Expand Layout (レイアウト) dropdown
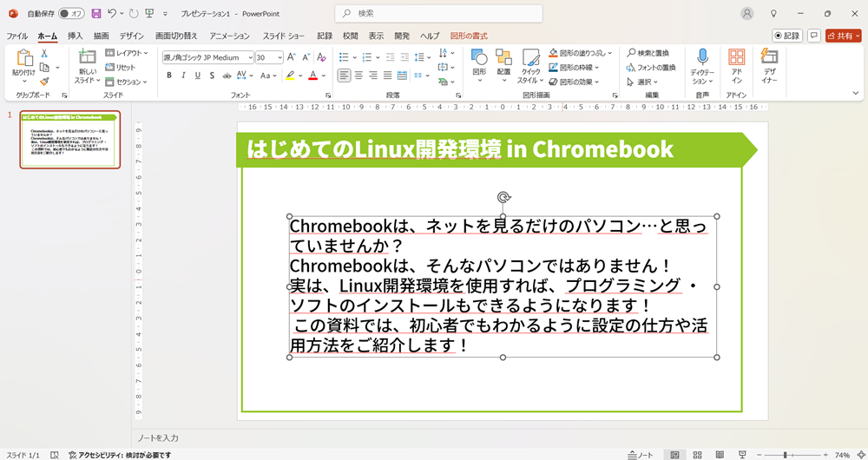 [127, 53]
